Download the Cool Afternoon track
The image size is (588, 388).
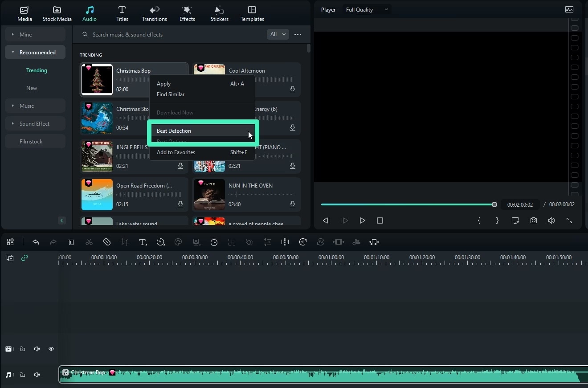(293, 89)
